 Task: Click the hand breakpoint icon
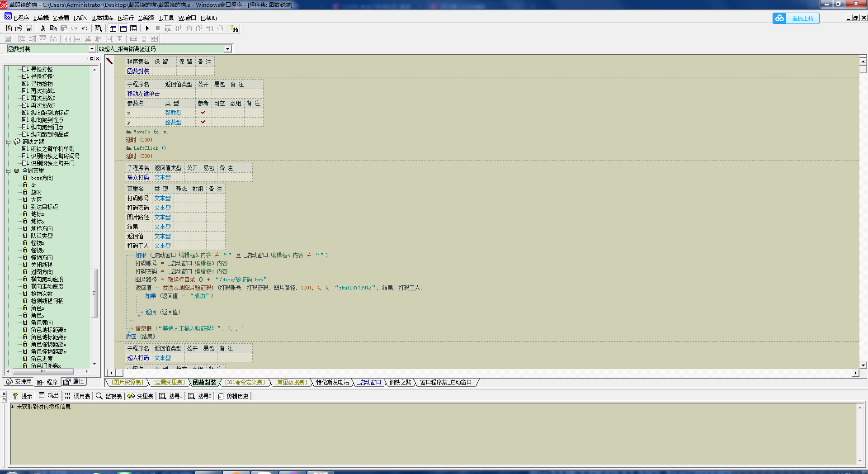click(220, 28)
